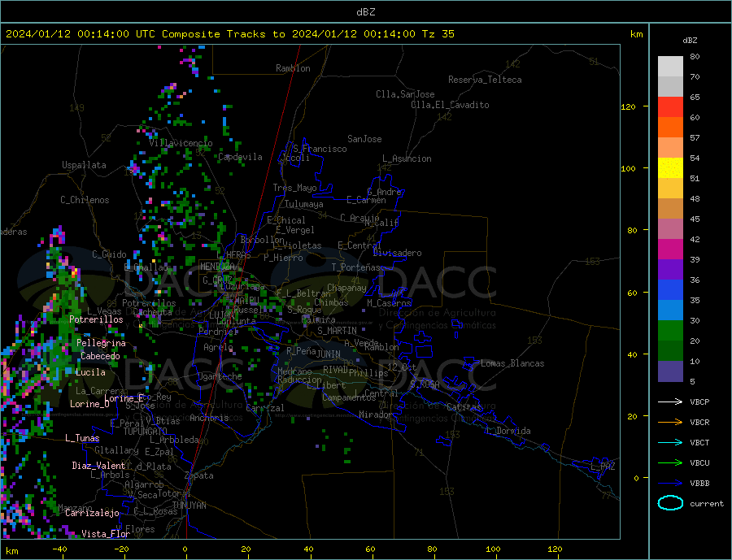Viewport: 732px width, 560px height.
Task: Click the Vista_Flor station label
Action: (x=106, y=533)
